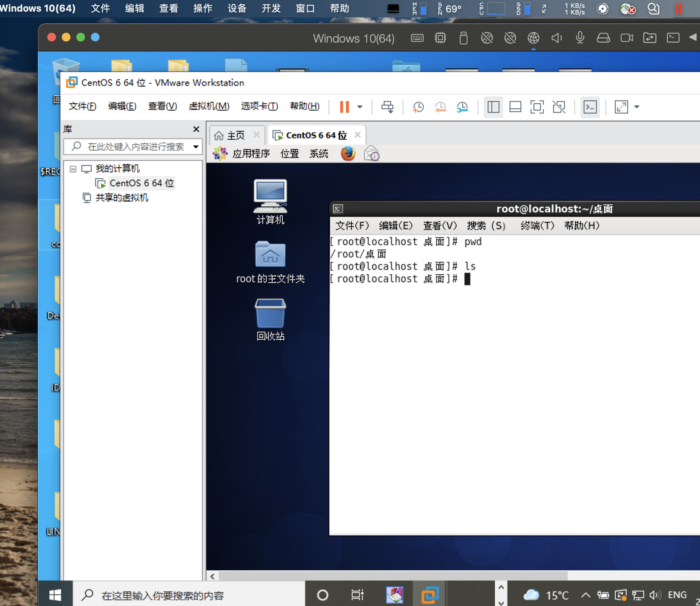The image size is (700, 606).
Task: Click the stretch guest display icon
Action: (x=621, y=107)
